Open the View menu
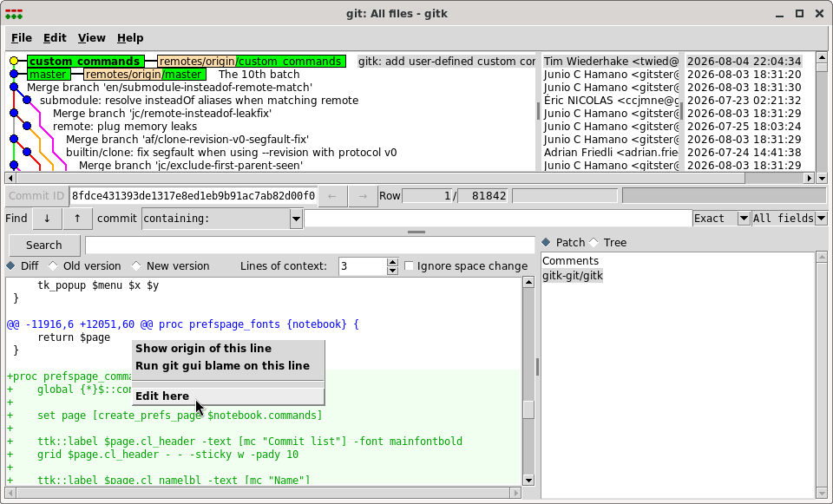This screenshot has width=833, height=504. coord(91,37)
